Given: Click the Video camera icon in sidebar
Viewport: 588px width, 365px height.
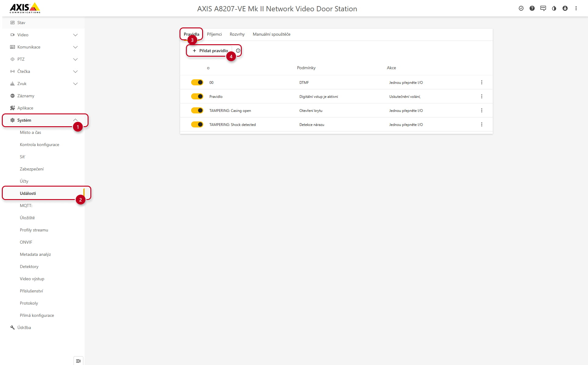Looking at the screenshot, I should click(13, 35).
